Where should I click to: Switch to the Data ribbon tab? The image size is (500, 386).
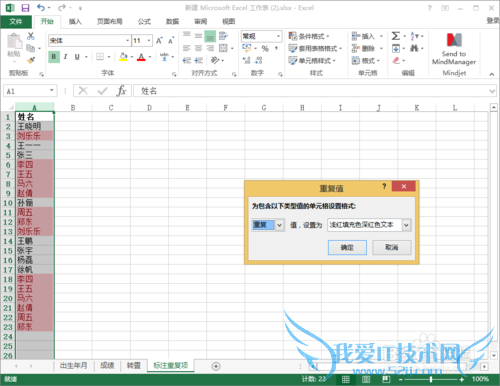(172, 22)
